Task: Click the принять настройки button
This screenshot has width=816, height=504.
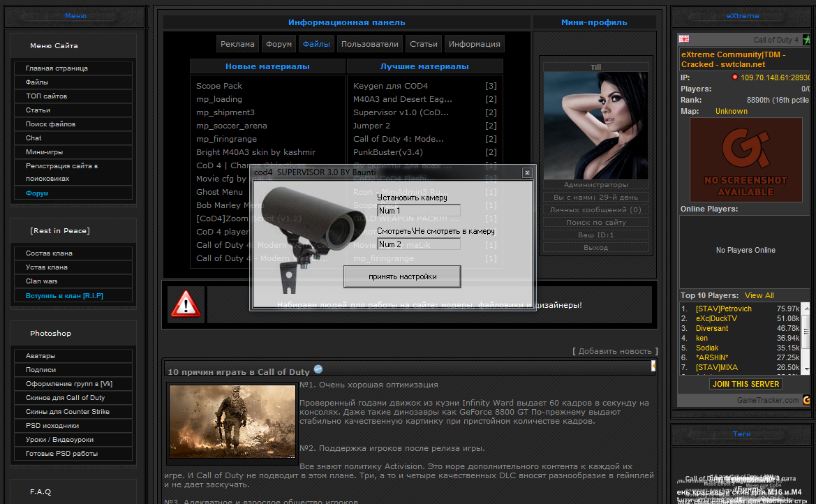Action: [x=402, y=276]
